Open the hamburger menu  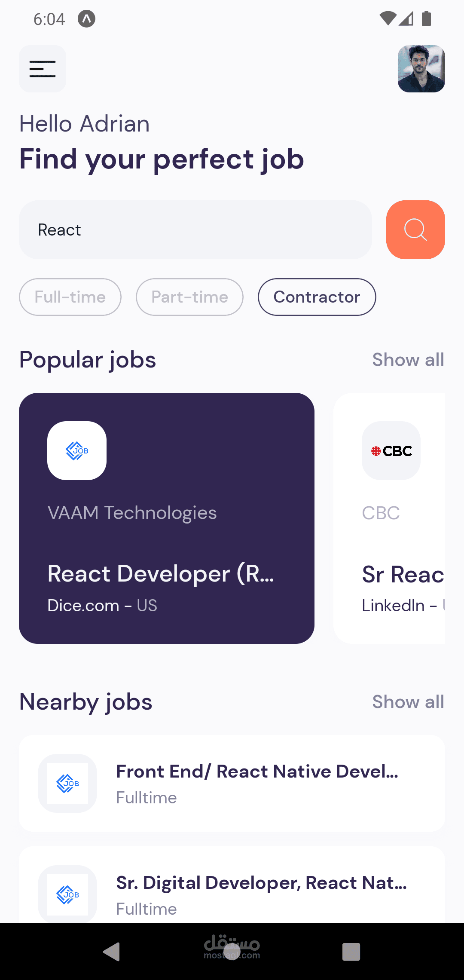tap(43, 69)
